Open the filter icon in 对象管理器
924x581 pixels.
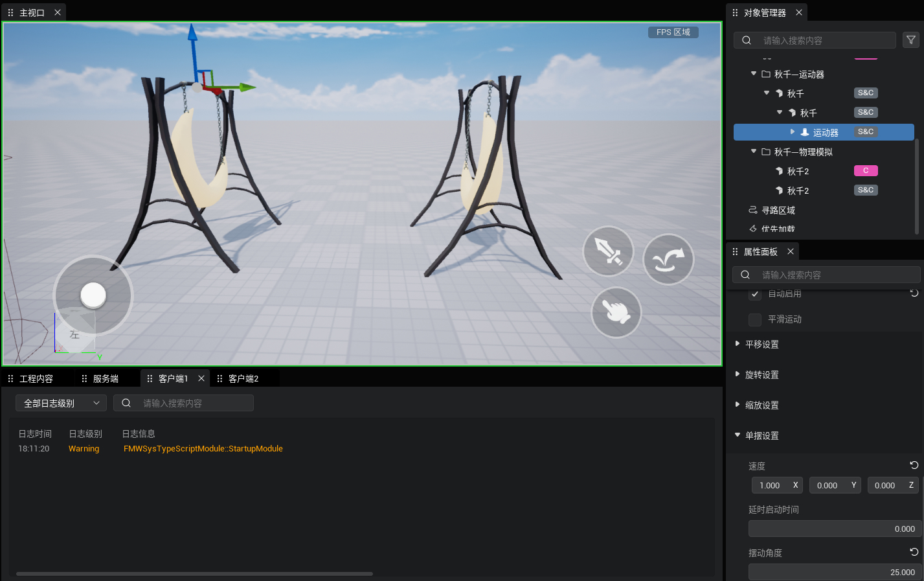pos(911,40)
